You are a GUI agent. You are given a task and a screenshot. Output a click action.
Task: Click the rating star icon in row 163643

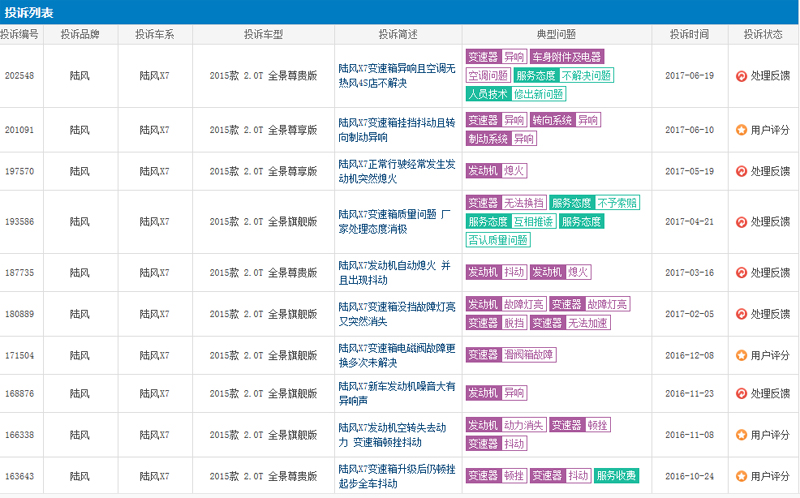741,477
